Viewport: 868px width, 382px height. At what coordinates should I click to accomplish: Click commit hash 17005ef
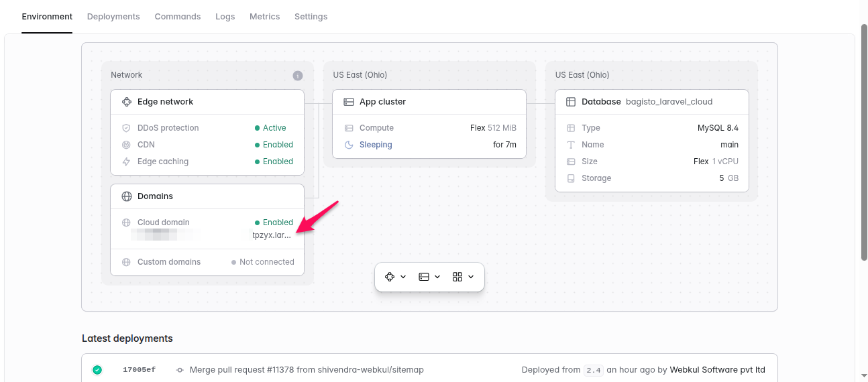[x=139, y=370]
